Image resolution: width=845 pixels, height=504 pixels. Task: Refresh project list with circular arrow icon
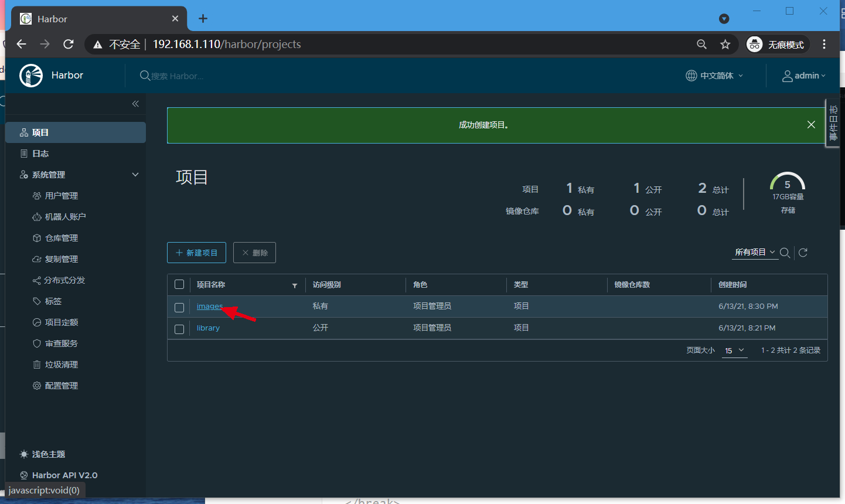coord(803,253)
